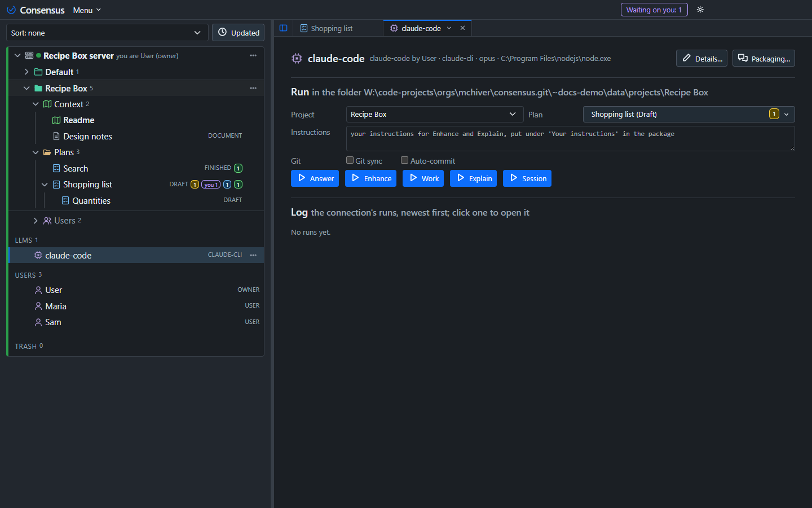The height and width of the screenshot is (508, 812).
Task: Open more options for Recipe Box project
Action: click(x=253, y=88)
